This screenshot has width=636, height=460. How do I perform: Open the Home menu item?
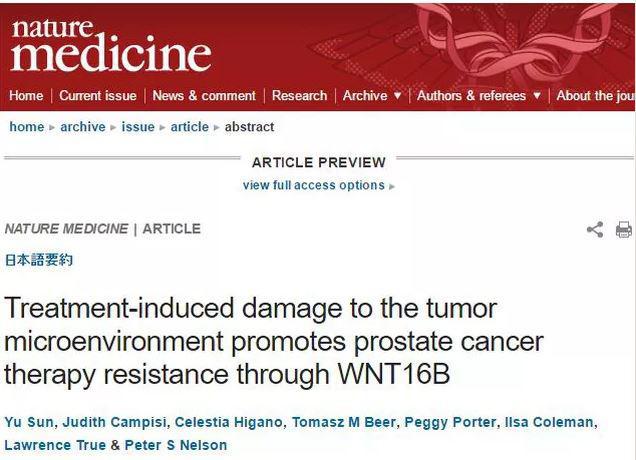(x=26, y=96)
